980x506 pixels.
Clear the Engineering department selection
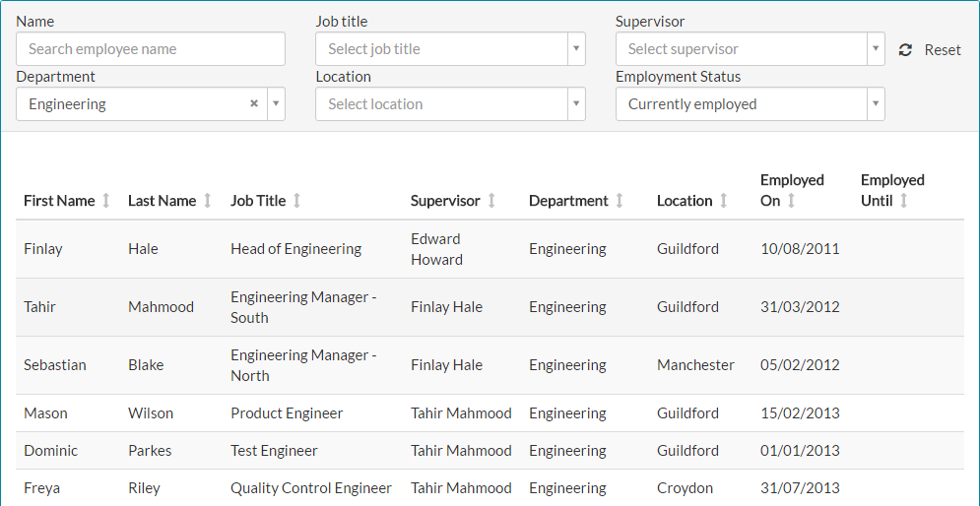click(253, 103)
